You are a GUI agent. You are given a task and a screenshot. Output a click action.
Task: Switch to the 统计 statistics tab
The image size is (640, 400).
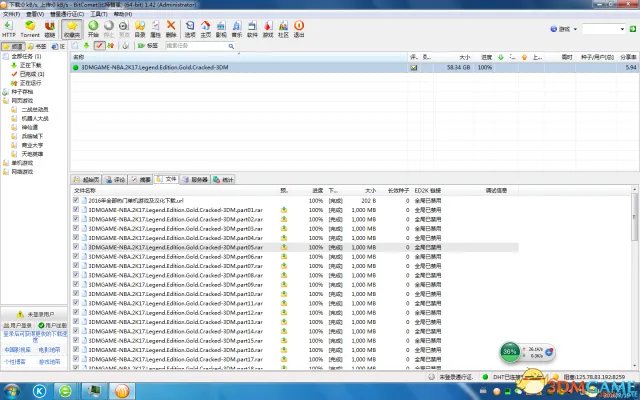click(x=223, y=179)
